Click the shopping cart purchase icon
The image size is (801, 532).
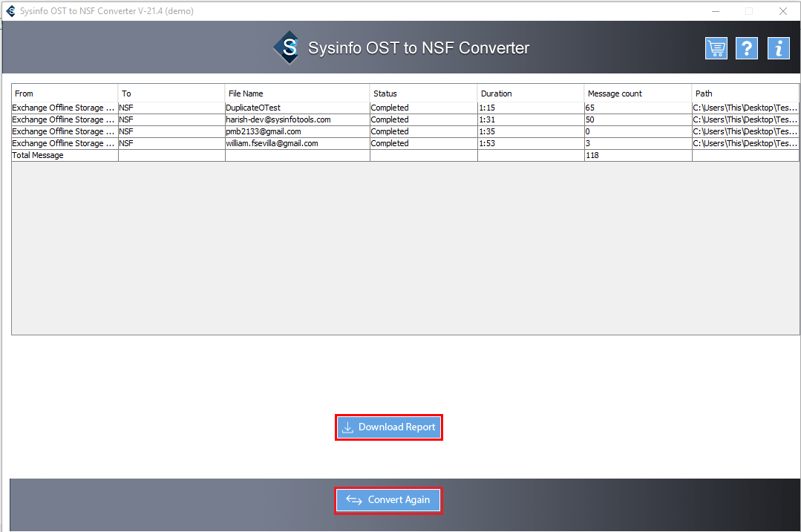[716, 48]
